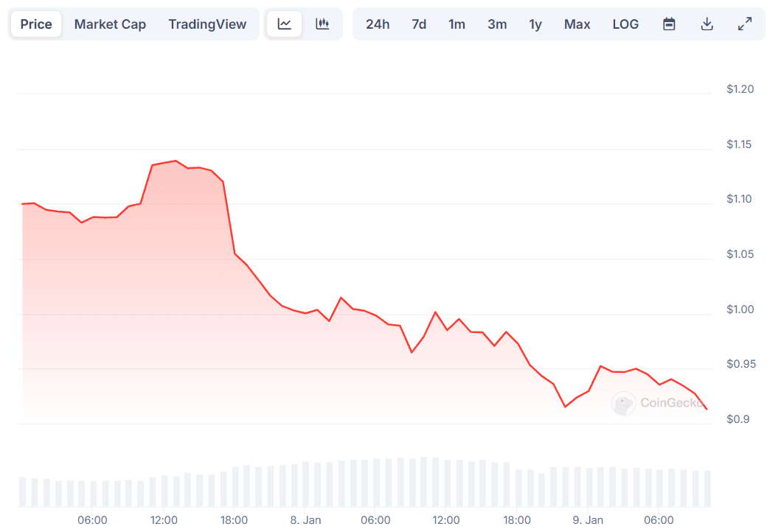Set chart range to 7d
The width and height of the screenshot is (767, 532).
[419, 24]
